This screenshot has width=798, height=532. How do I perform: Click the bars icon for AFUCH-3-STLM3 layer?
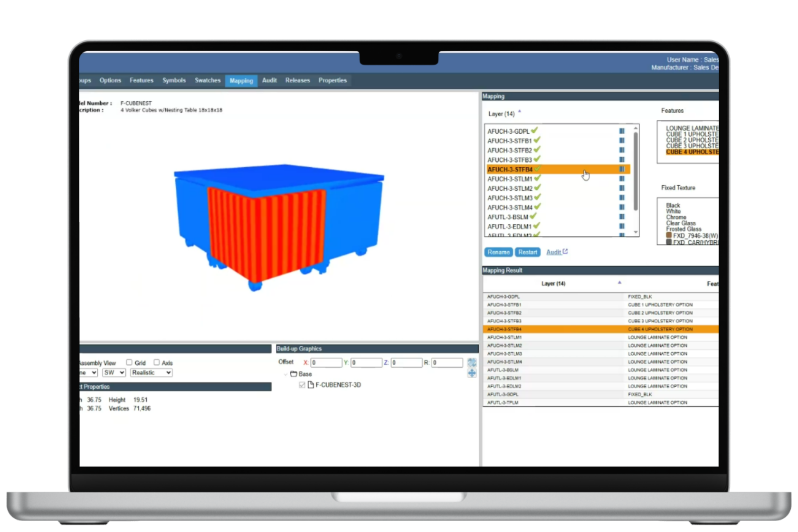621,198
